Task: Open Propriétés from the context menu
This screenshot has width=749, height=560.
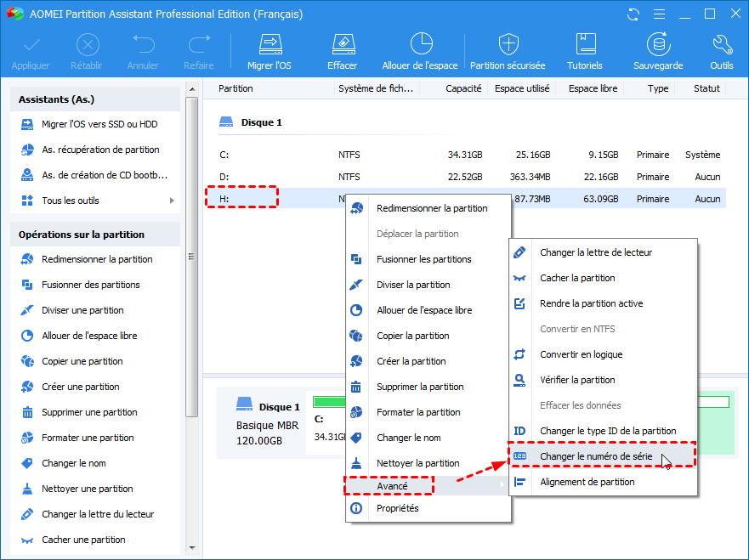Action: (428, 508)
